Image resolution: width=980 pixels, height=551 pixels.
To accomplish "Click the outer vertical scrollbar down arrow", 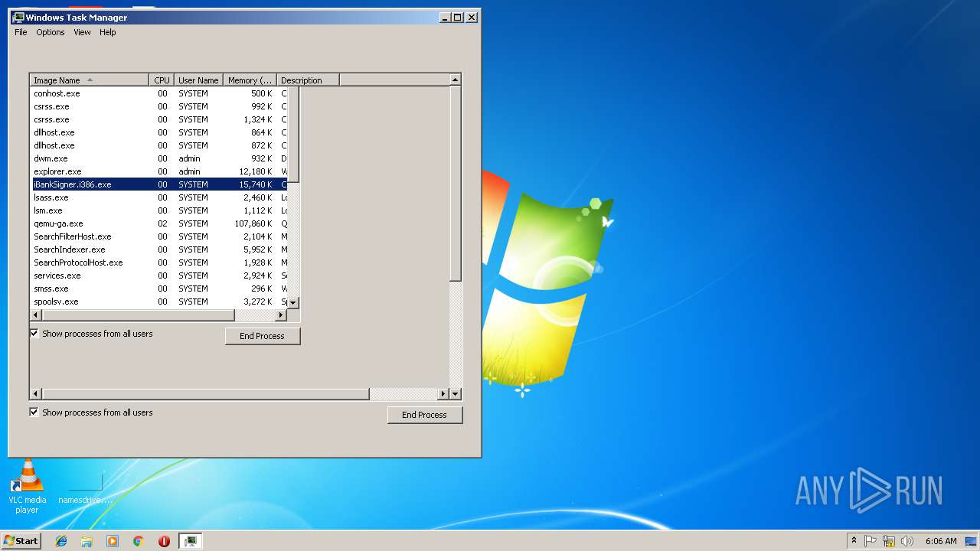I will 456,394.
